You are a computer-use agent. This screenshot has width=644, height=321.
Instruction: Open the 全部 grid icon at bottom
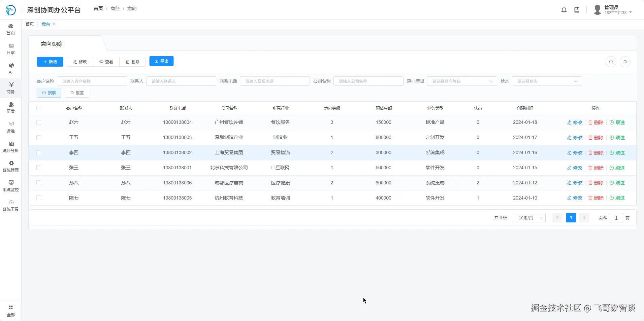[11, 308]
